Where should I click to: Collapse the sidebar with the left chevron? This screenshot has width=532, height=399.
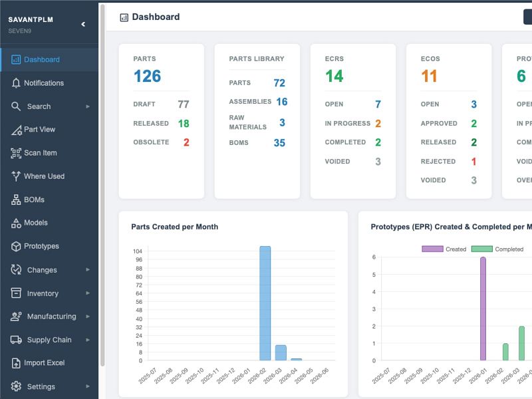coord(83,24)
